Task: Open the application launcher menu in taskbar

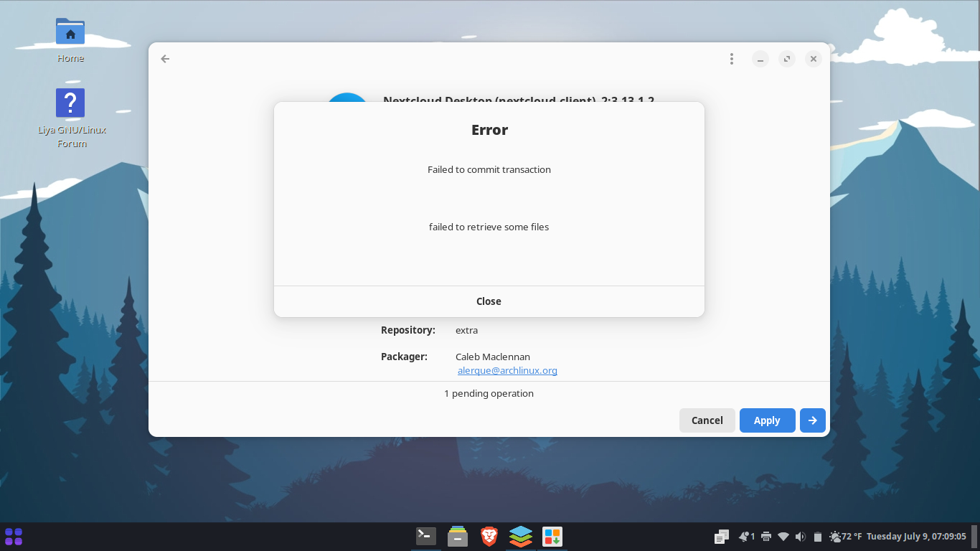Action: point(14,537)
